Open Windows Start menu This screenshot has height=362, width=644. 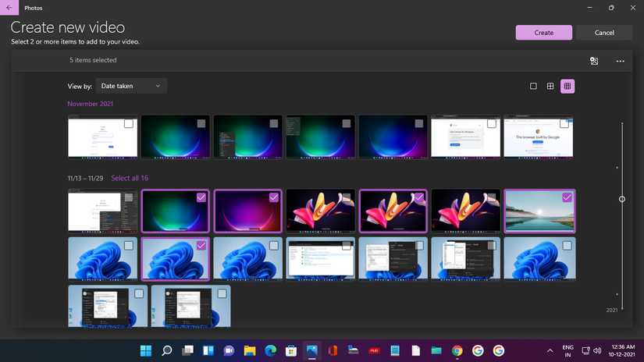tap(145, 350)
